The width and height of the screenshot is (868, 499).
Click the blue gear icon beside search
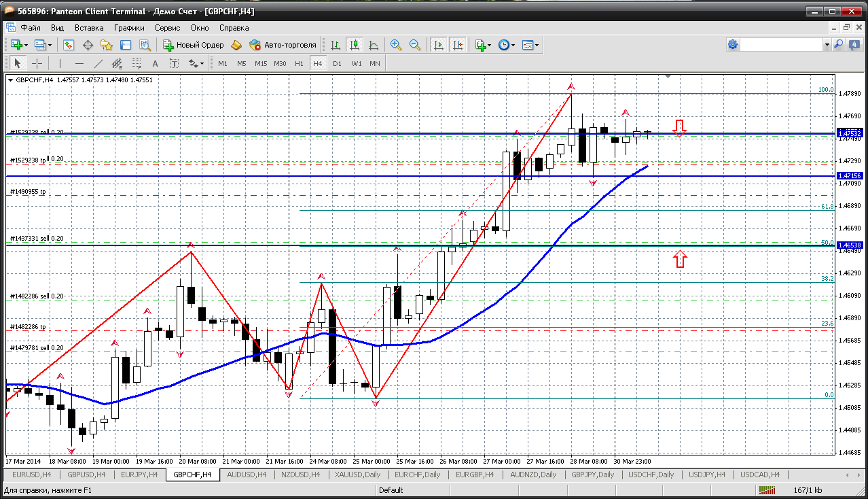tap(733, 44)
